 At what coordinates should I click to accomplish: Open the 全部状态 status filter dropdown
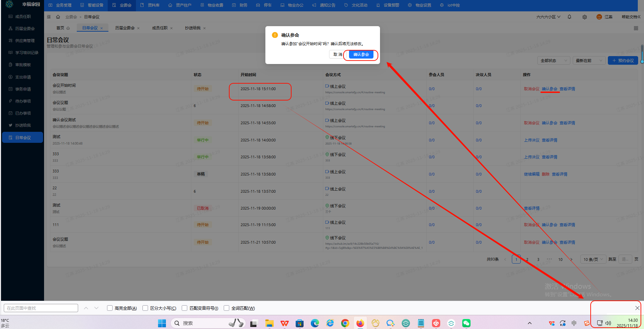tap(553, 61)
